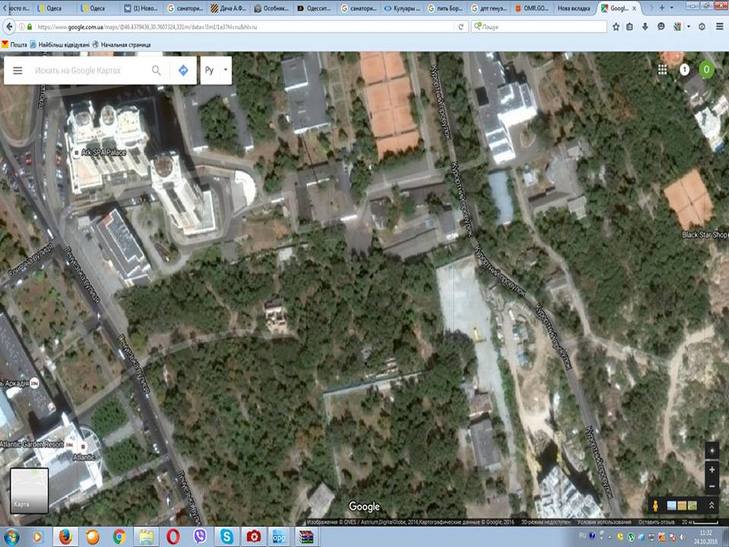
Task: Click the Black Star Shop map label
Action: click(705, 235)
